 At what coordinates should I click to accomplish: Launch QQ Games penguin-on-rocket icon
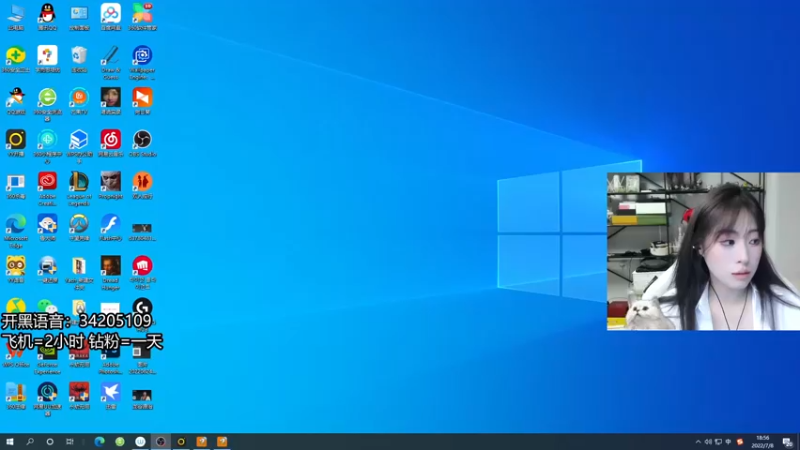tap(16, 101)
